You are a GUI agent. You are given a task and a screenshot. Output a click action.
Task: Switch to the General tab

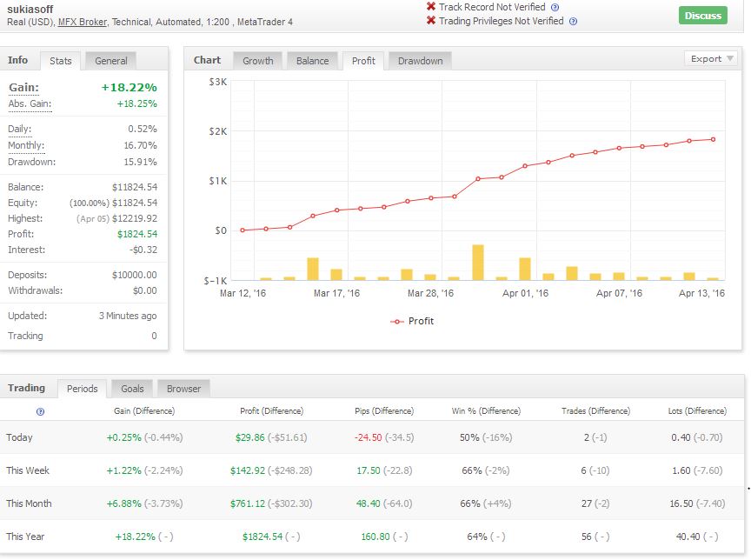(x=111, y=61)
